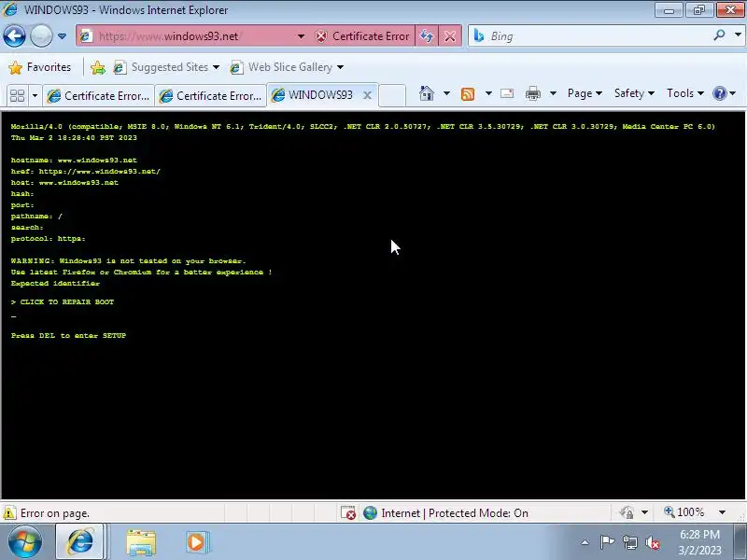Click the popup blocker status icon
The height and width of the screenshot is (560, 747).
(x=348, y=512)
